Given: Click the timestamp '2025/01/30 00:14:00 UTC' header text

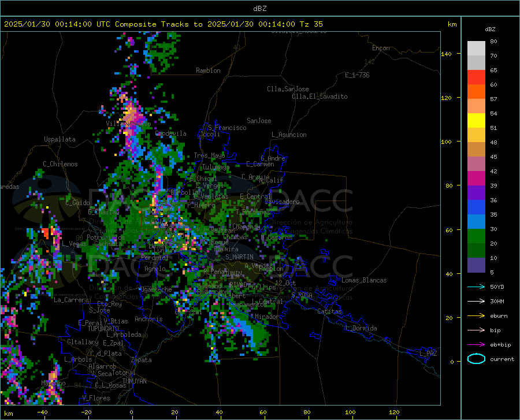Looking at the screenshot, I should (x=53, y=24).
